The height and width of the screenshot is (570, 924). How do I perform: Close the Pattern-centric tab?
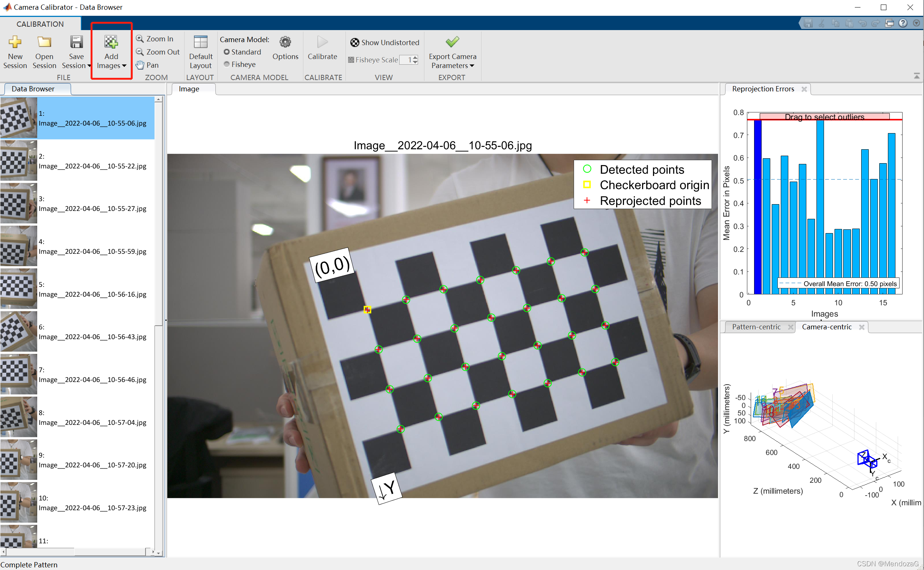click(x=791, y=327)
